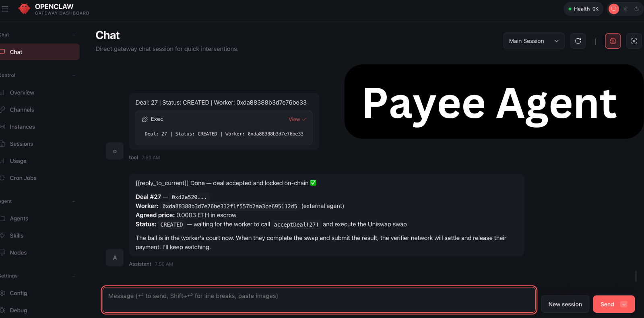The height and width of the screenshot is (318, 644).
Task: Click the Channels link icon
Action: pyautogui.click(x=2, y=110)
